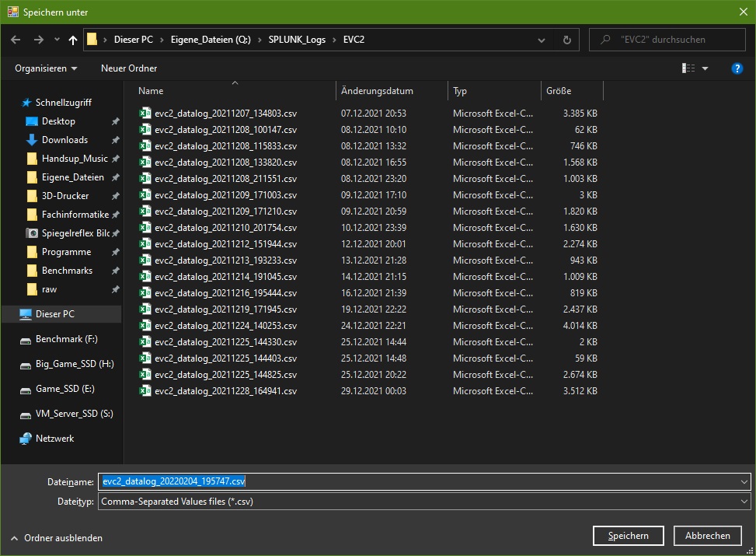Open the Organisieren menu
Screen dimensions: 756x556
[46, 68]
